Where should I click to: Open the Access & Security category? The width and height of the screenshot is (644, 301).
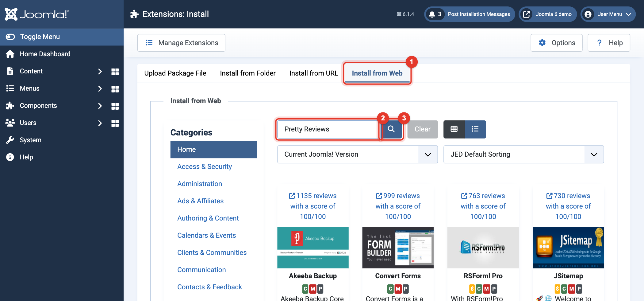(x=205, y=167)
